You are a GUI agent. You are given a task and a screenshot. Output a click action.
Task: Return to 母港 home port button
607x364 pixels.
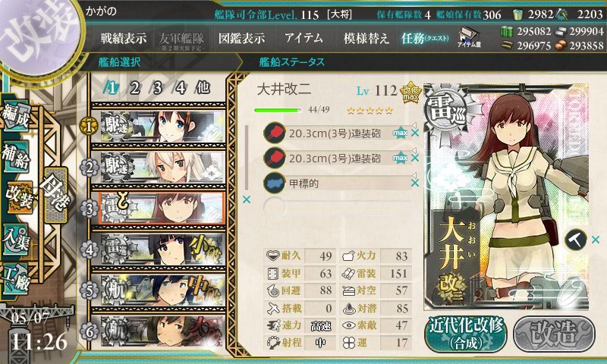coord(55,196)
